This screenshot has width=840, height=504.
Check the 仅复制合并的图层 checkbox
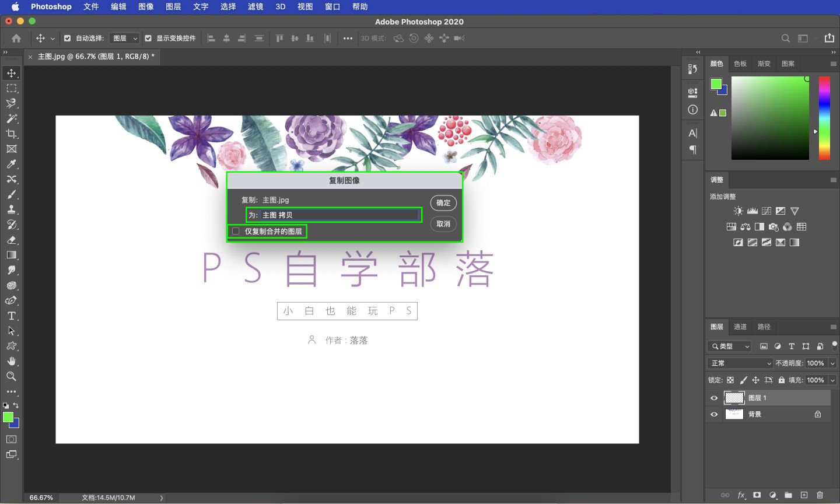235,231
